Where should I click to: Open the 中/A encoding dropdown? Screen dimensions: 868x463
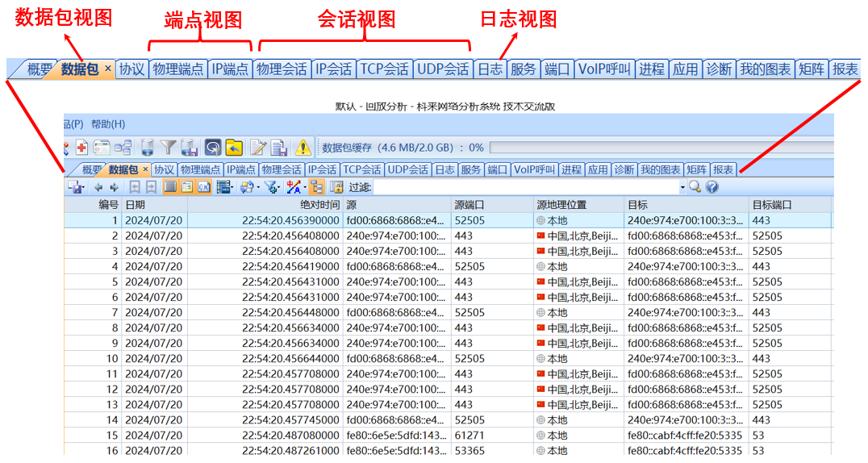(295, 187)
